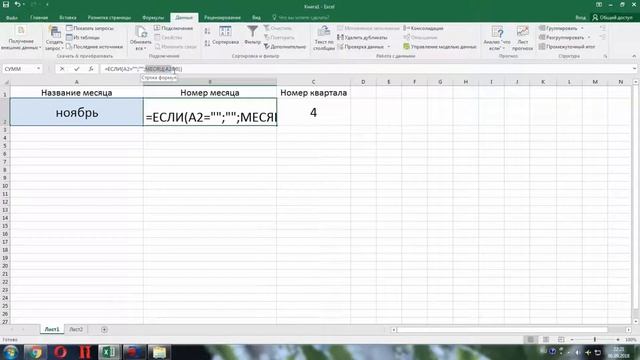
Task: Click the Группировать icon
Action: (x=542, y=28)
